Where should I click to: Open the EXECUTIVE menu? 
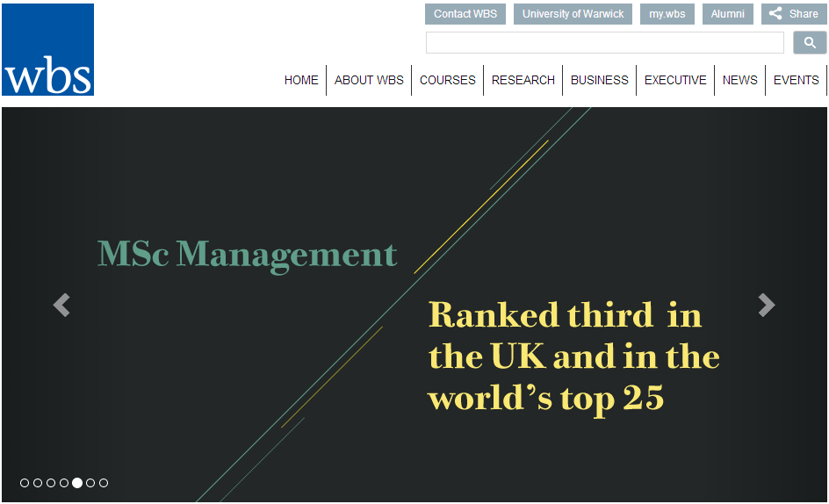(x=675, y=80)
